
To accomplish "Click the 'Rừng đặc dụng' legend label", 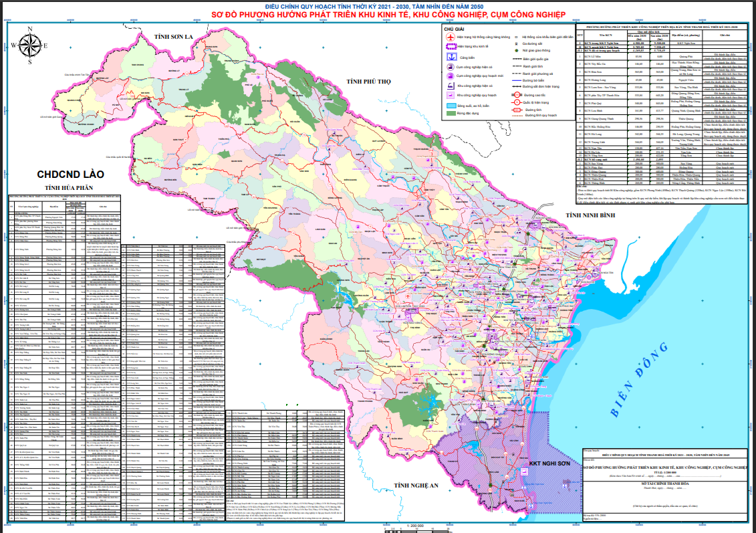I will tap(468, 113).
